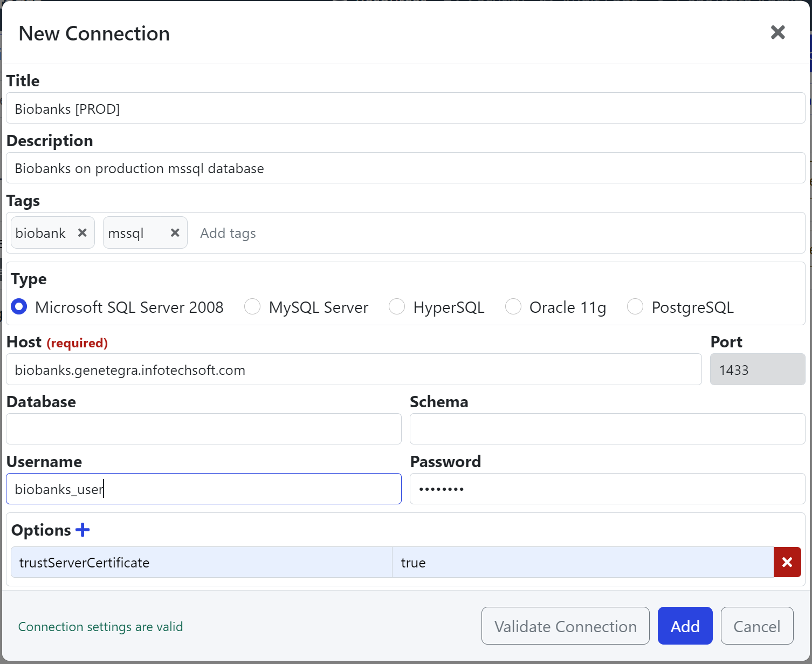This screenshot has width=812, height=664.
Task: Select HyperSQL connection type
Action: pos(397,306)
